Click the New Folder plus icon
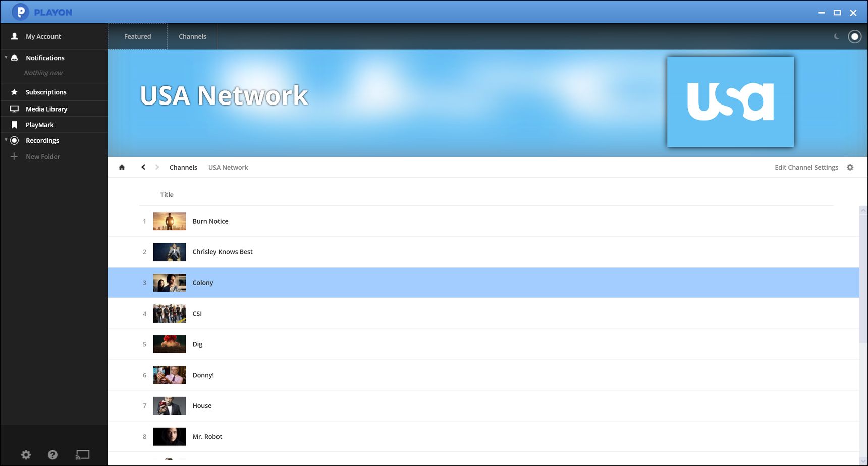 click(14, 156)
